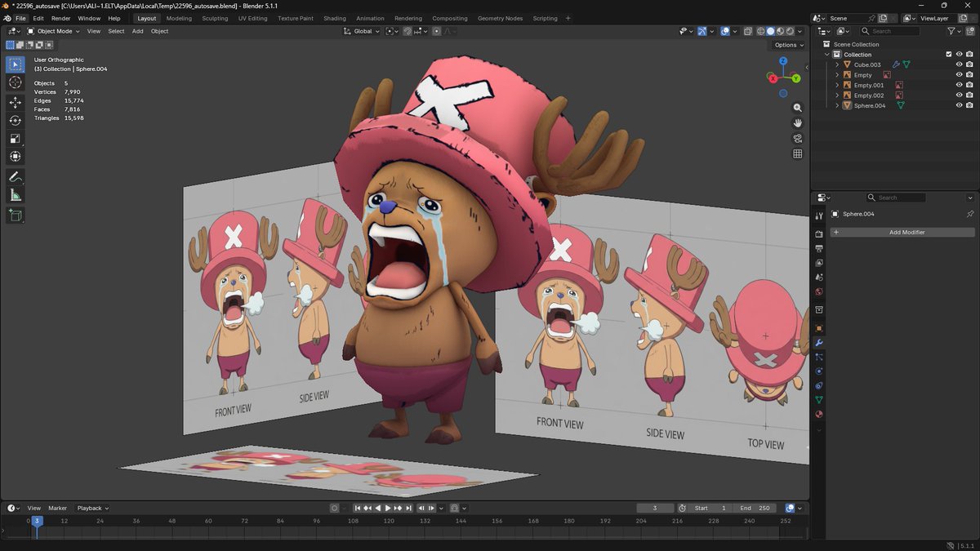
Task: Click the current frame marker at 3
Action: (36, 521)
